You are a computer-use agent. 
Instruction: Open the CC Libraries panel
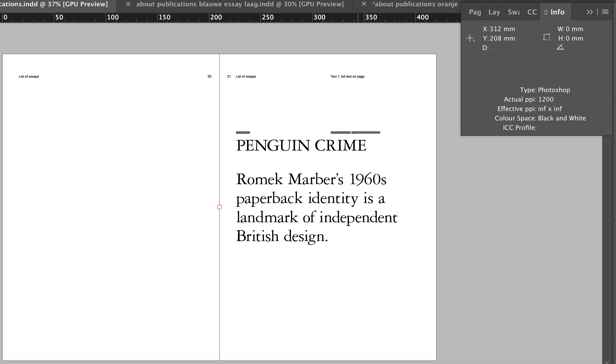(x=532, y=12)
